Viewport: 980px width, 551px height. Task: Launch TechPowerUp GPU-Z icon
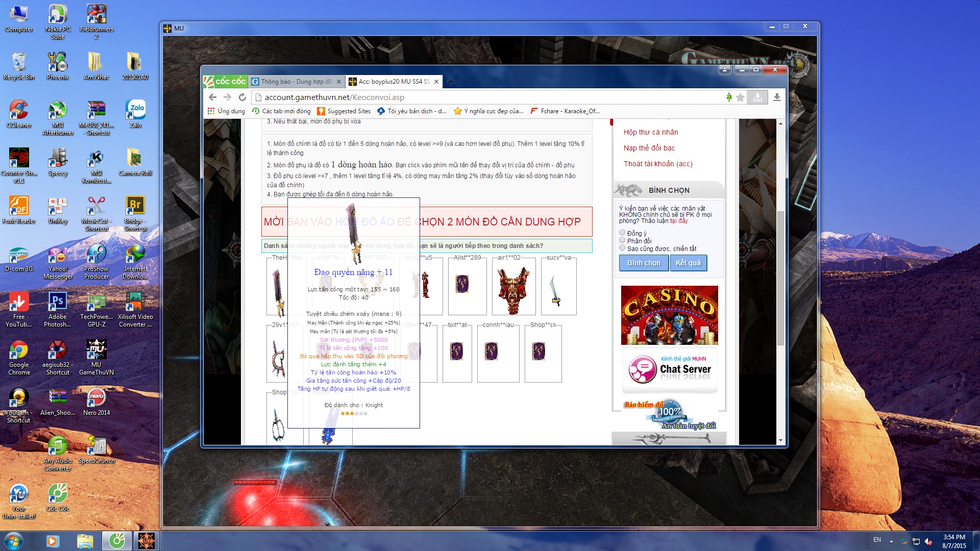click(96, 310)
